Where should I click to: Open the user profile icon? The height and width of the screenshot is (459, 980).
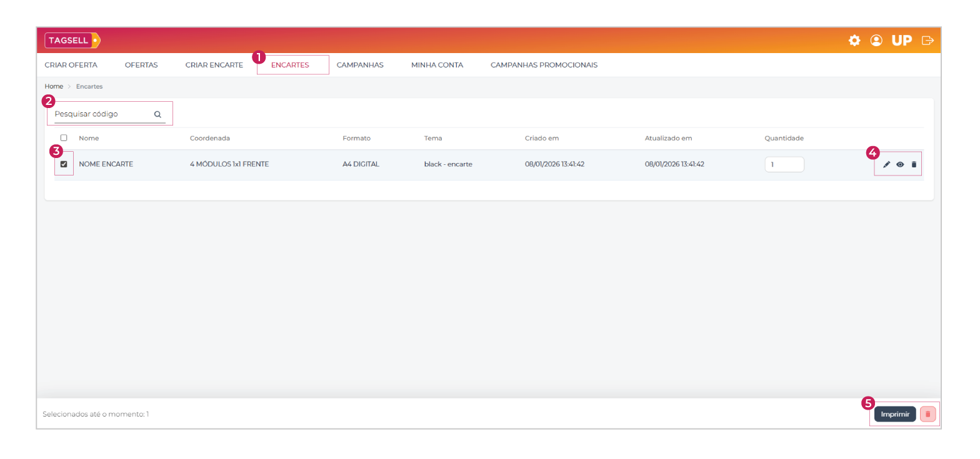[876, 41]
